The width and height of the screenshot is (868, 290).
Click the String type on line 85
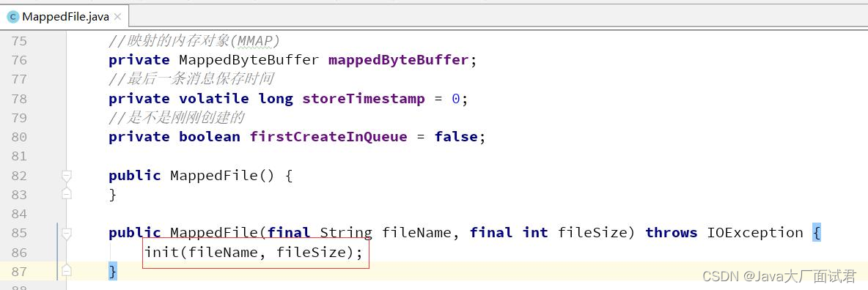tap(346, 232)
